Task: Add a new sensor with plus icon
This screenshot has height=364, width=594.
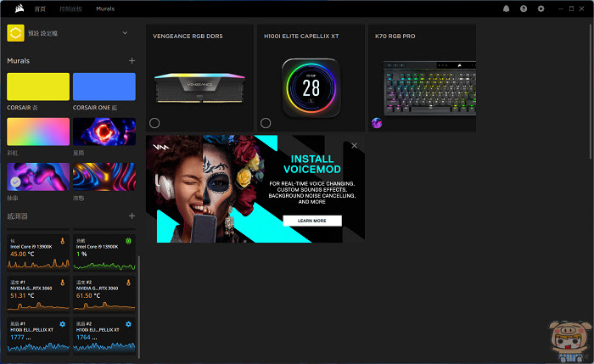Action: click(132, 216)
